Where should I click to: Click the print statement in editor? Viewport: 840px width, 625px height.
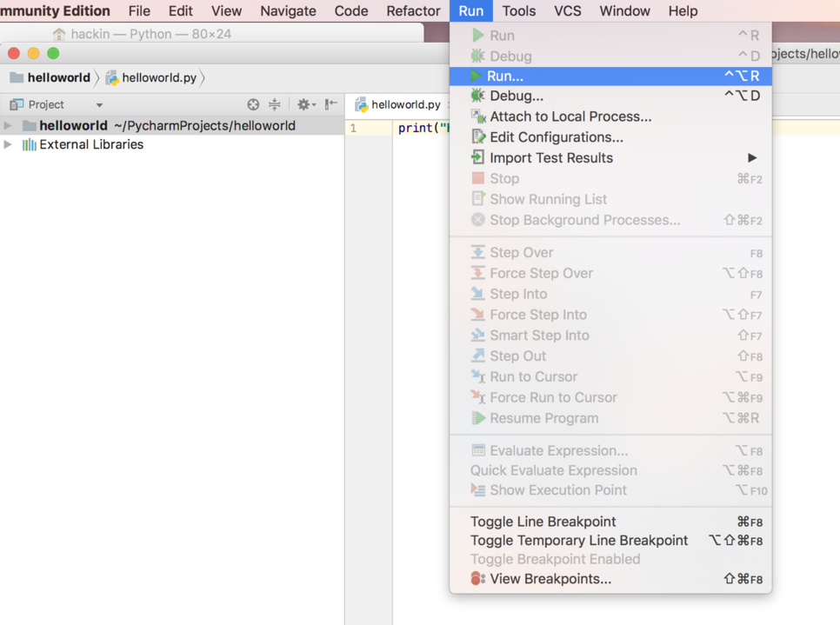tap(423, 128)
